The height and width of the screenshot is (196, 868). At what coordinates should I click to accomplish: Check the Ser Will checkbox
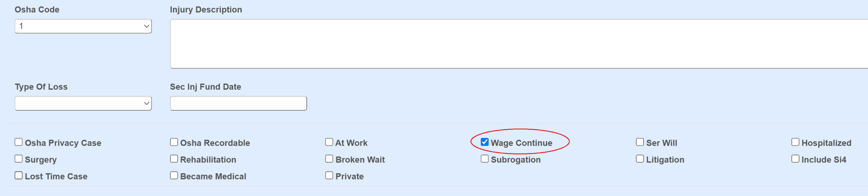click(640, 142)
